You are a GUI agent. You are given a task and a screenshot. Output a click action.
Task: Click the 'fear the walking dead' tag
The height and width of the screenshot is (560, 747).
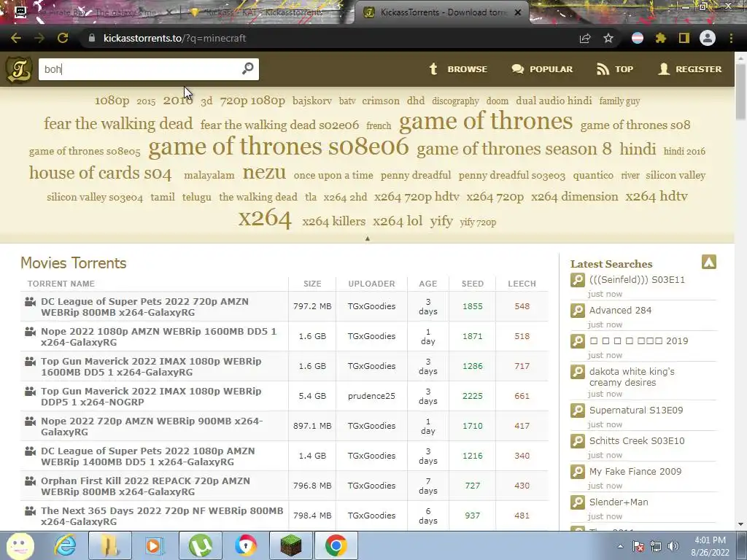pos(118,124)
